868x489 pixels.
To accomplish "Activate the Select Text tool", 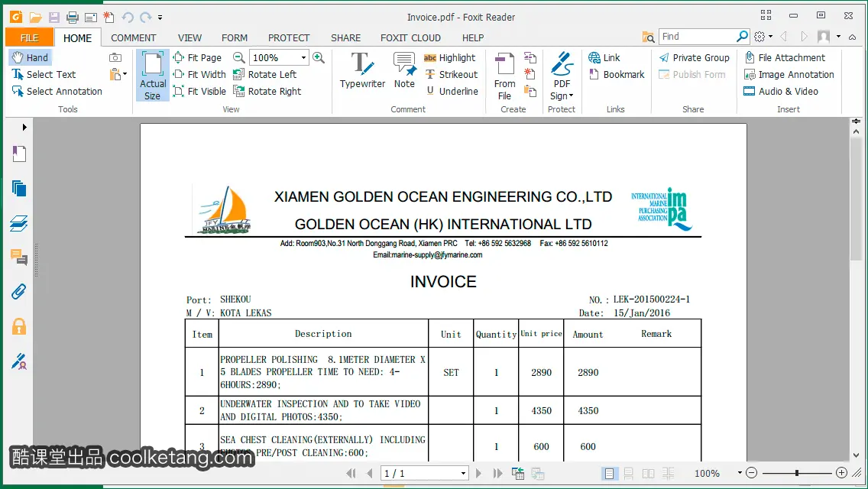I will (x=44, y=74).
